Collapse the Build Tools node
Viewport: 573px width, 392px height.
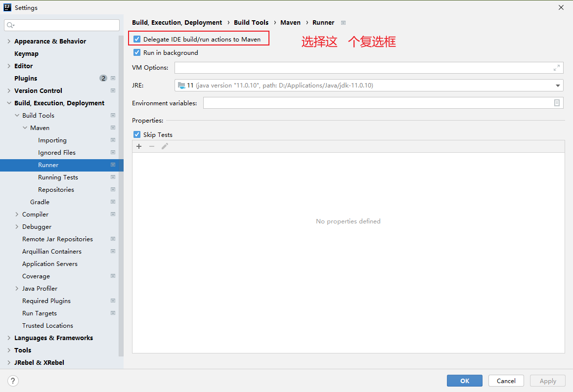click(17, 116)
